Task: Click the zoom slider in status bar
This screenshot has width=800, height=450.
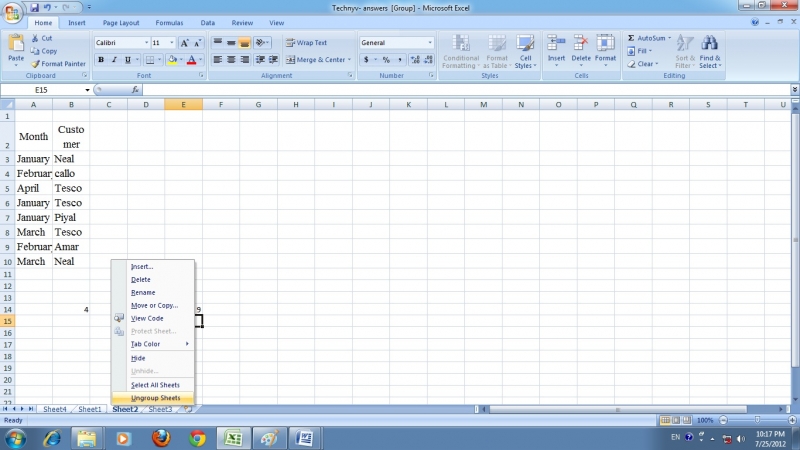Action: [749, 420]
